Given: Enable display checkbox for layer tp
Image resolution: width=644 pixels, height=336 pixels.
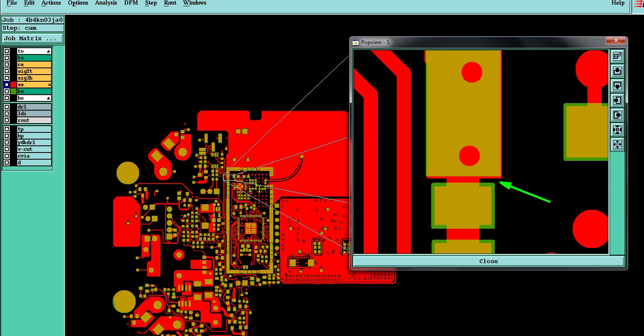Looking at the screenshot, I should 7,129.
